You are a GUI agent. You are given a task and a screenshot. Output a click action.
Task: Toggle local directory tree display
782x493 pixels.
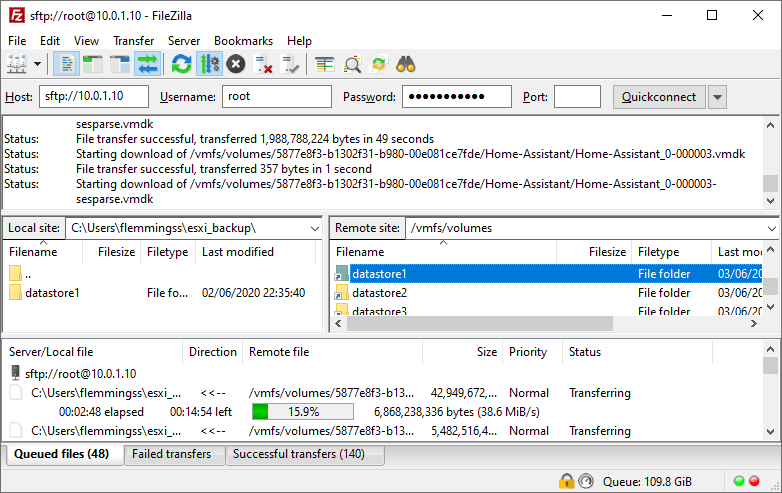93,64
